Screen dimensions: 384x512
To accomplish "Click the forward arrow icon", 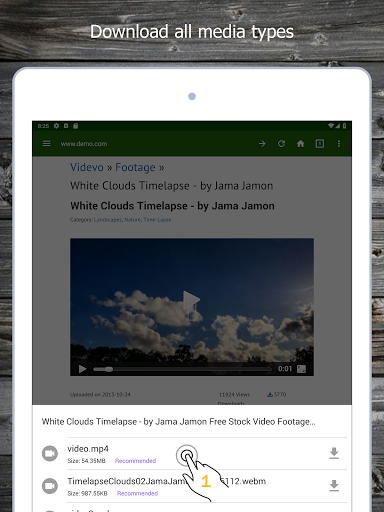I will pyautogui.click(x=262, y=144).
